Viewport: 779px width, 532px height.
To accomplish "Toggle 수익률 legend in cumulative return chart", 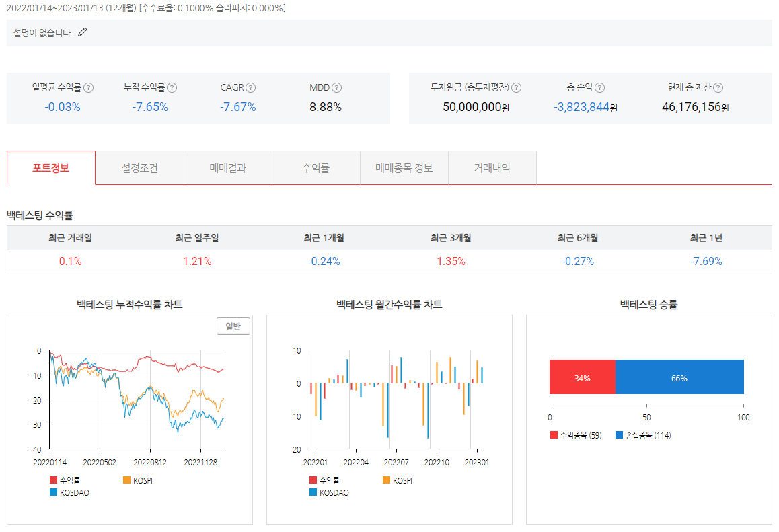I will 65,480.
